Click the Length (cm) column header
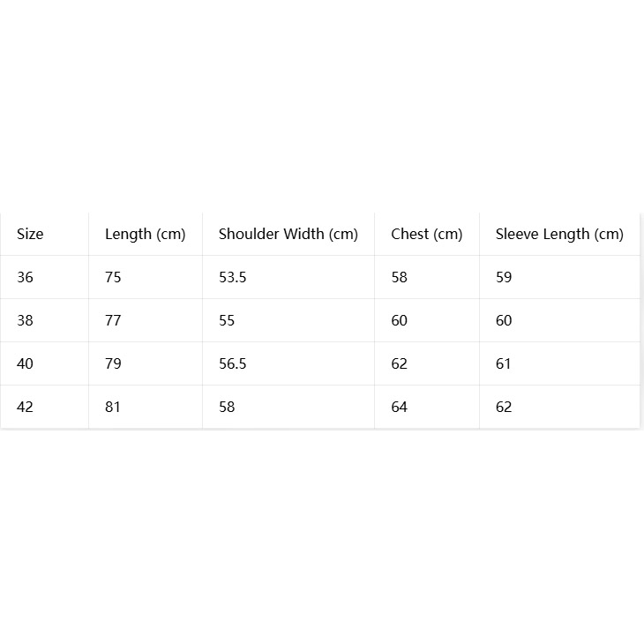 146,234
